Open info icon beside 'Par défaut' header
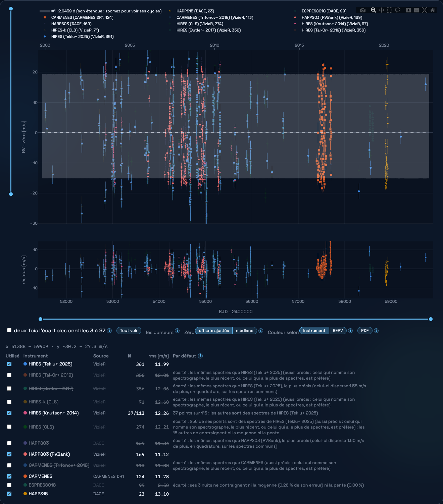Screen dimensions: 443x504 tap(200, 356)
